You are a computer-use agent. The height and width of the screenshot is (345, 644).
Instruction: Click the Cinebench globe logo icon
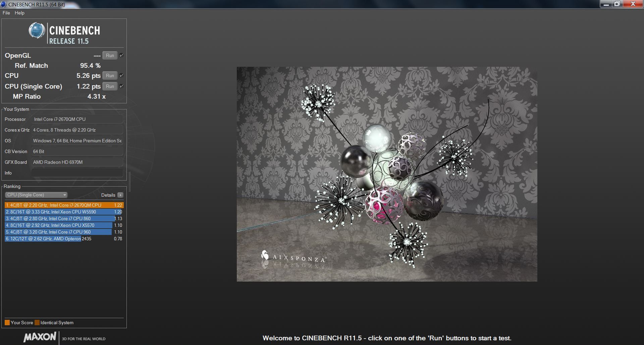click(37, 31)
